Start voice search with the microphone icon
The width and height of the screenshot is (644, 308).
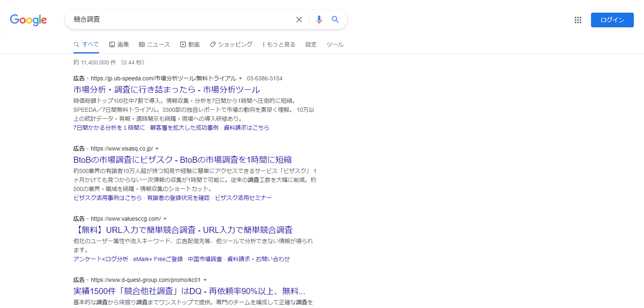pyautogui.click(x=319, y=20)
